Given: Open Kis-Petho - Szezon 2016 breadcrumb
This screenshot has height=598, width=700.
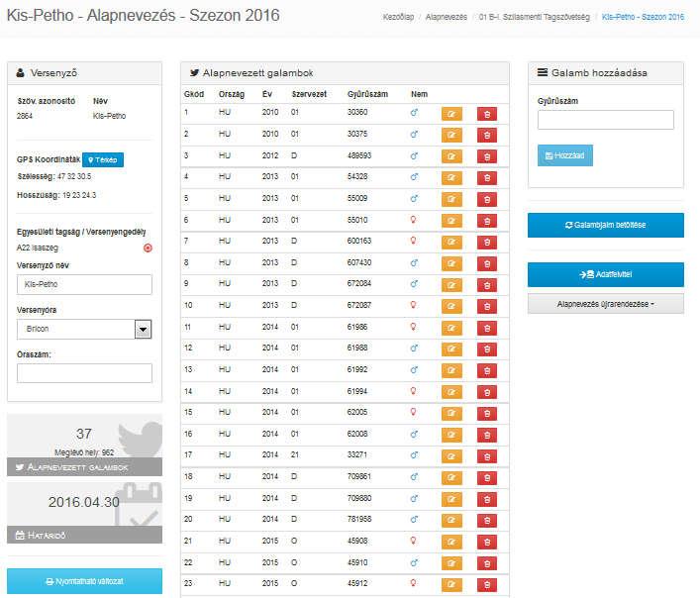Looking at the screenshot, I should (x=643, y=17).
